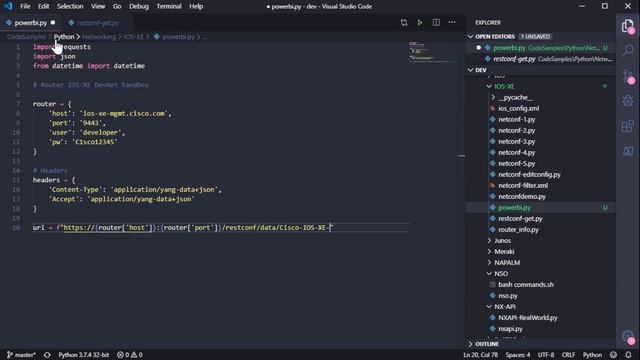This screenshot has height=360, width=640.
Task: Synchronize changes in status bar
Action: pos(47,355)
